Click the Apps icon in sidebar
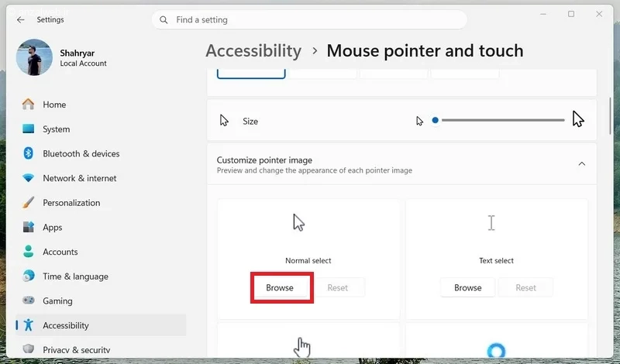Image resolution: width=620 pixels, height=364 pixels. pos(28,227)
